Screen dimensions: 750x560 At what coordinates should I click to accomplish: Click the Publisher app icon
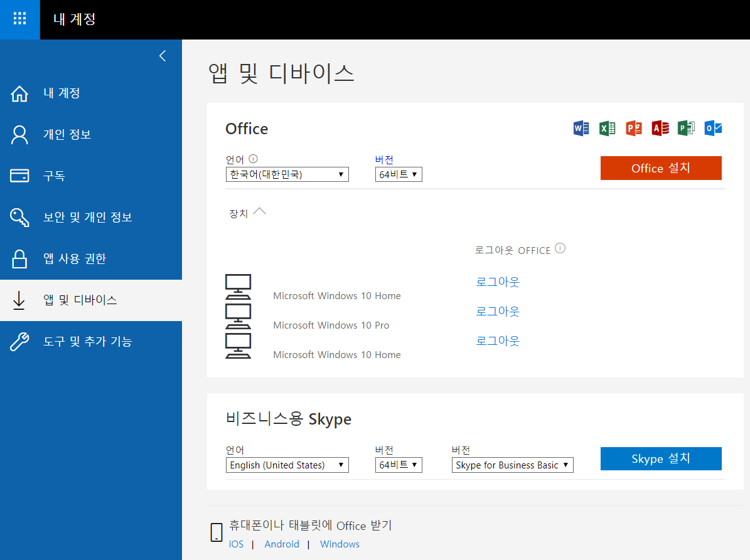click(687, 128)
